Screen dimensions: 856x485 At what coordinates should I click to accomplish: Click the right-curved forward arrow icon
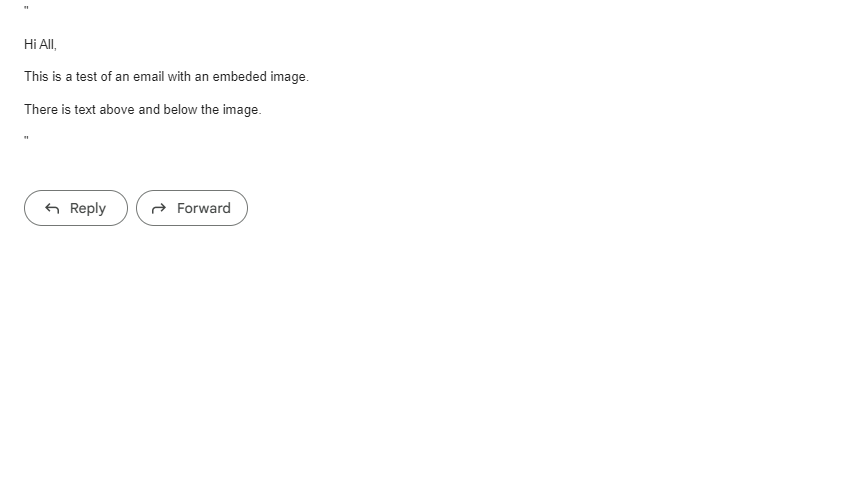coord(159,208)
